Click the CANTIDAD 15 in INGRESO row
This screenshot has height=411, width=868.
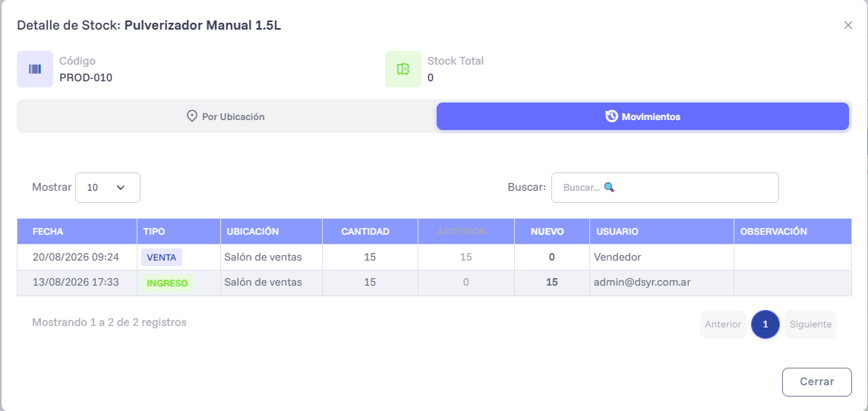371,283
